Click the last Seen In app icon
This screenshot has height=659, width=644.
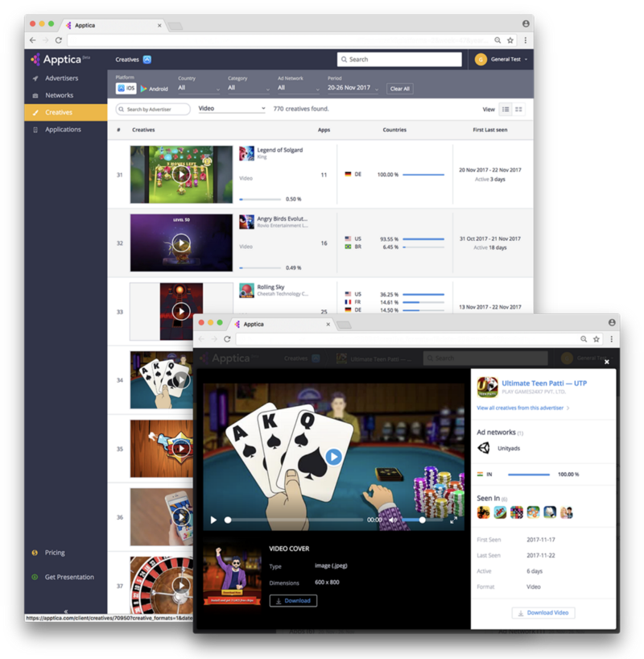pyautogui.click(x=567, y=512)
